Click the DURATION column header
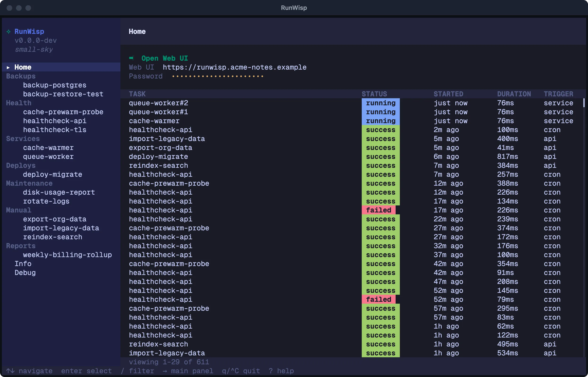588x377 pixels. [x=514, y=94]
